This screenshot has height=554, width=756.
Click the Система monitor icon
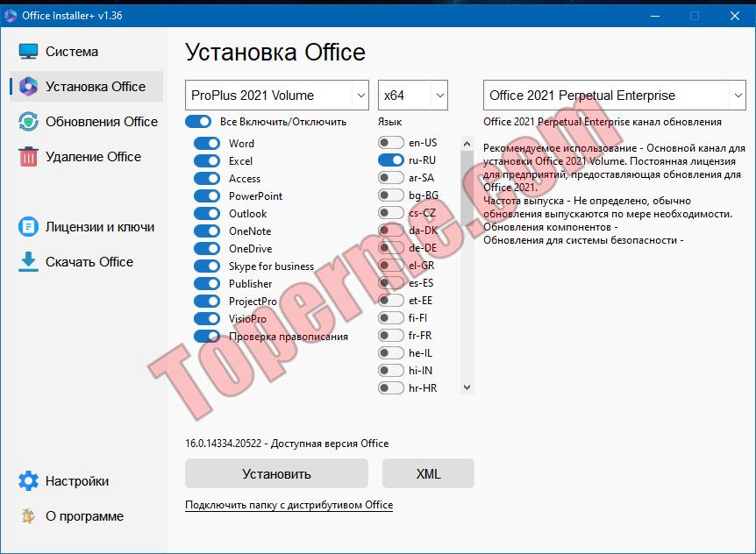click(28, 52)
